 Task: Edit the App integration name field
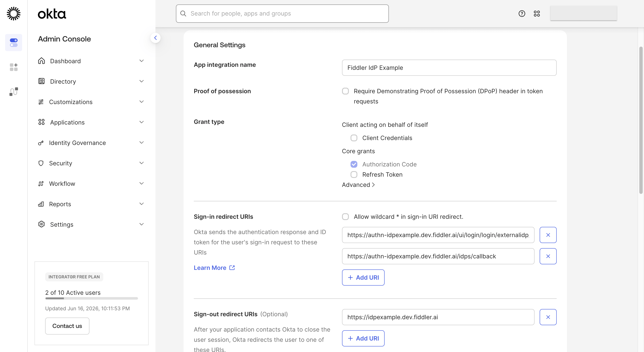tap(449, 68)
